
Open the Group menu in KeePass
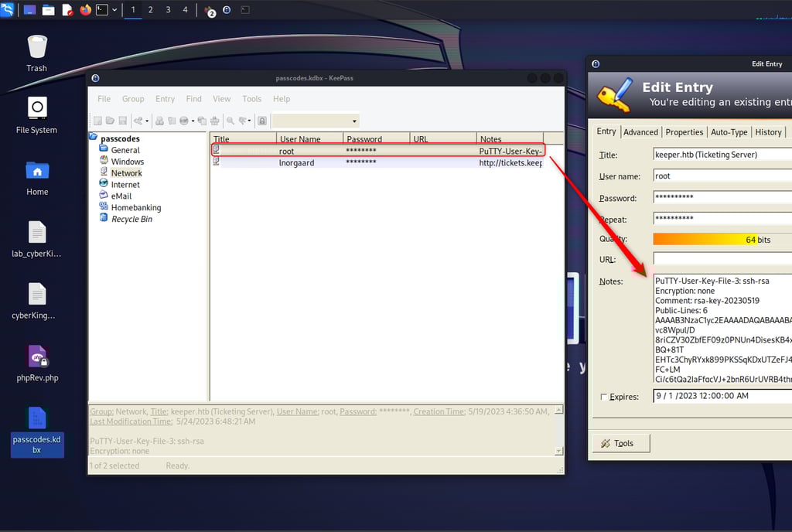pos(133,99)
